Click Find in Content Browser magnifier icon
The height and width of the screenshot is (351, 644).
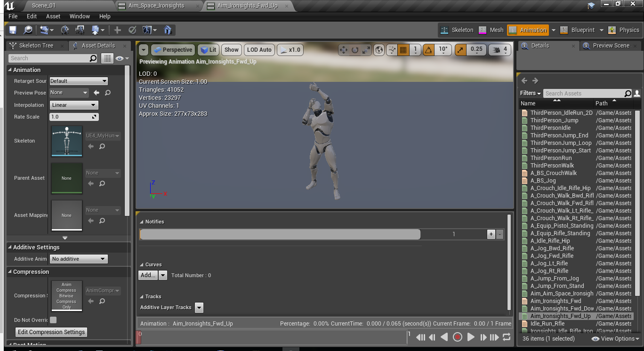click(x=28, y=30)
